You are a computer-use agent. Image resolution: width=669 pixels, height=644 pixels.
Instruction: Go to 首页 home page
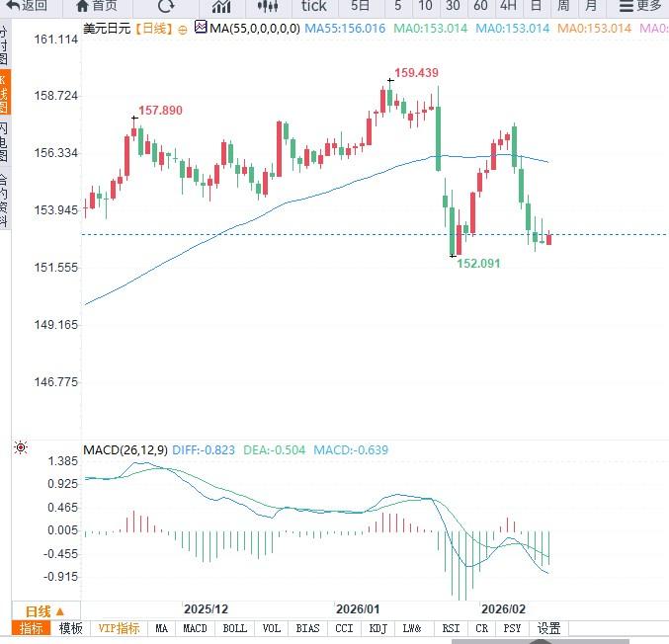pos(96,6)
